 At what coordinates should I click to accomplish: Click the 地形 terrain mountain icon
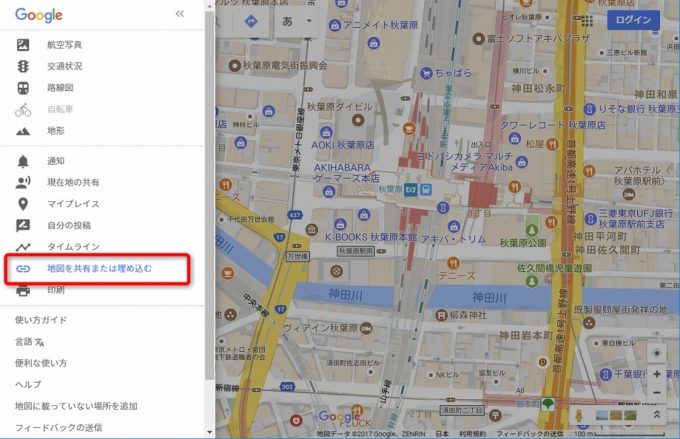[23, 131]
